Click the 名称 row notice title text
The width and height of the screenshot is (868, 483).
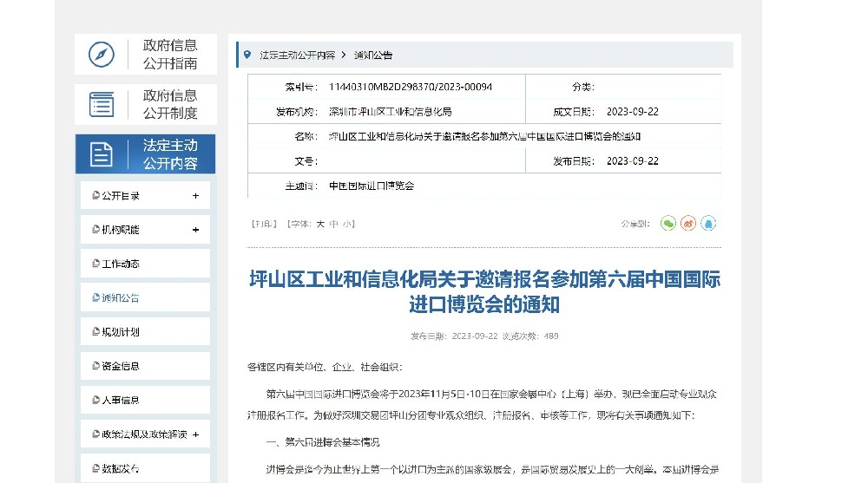click(484, 136)
